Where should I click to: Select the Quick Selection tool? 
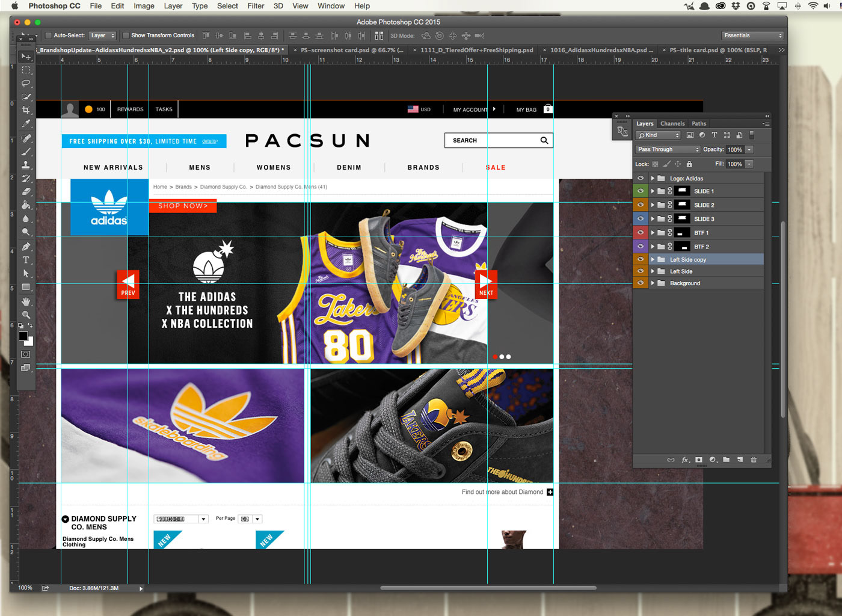(x=26, y=96)
